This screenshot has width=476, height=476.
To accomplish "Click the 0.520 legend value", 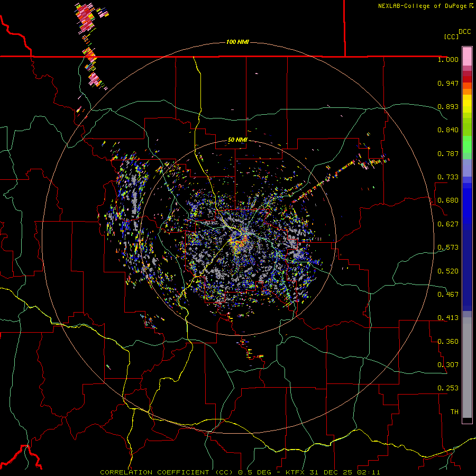I will [448, 271].
